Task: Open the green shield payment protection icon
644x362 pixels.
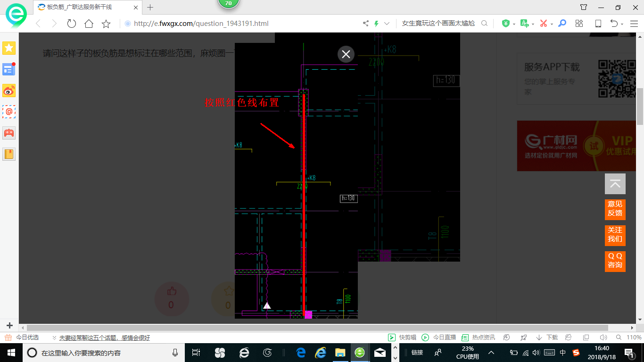Action: point(506,23)
